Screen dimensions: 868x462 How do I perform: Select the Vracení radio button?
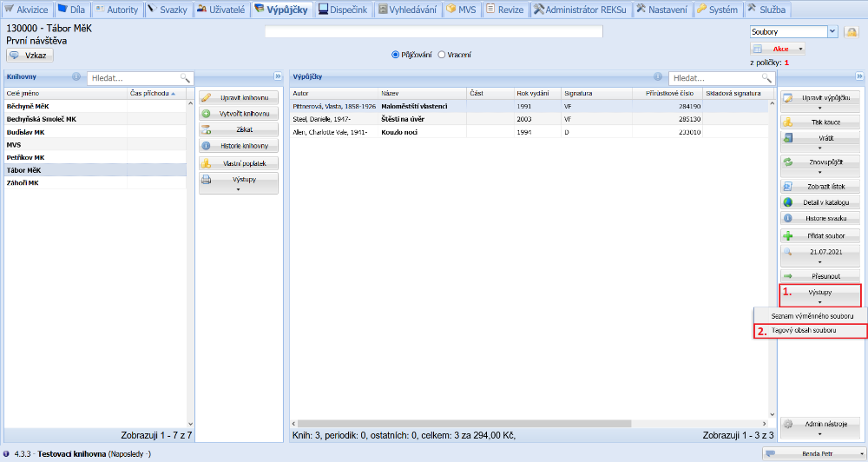click(442, 54)
